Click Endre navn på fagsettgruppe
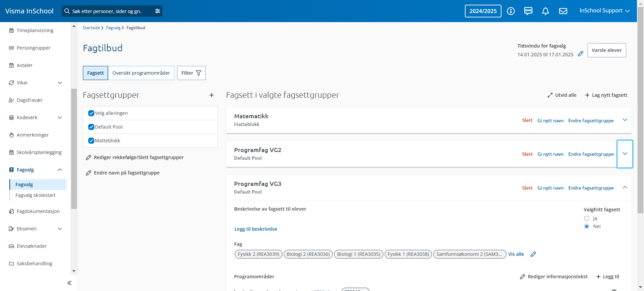Screen dimensions: 644x291 [122, 173]
